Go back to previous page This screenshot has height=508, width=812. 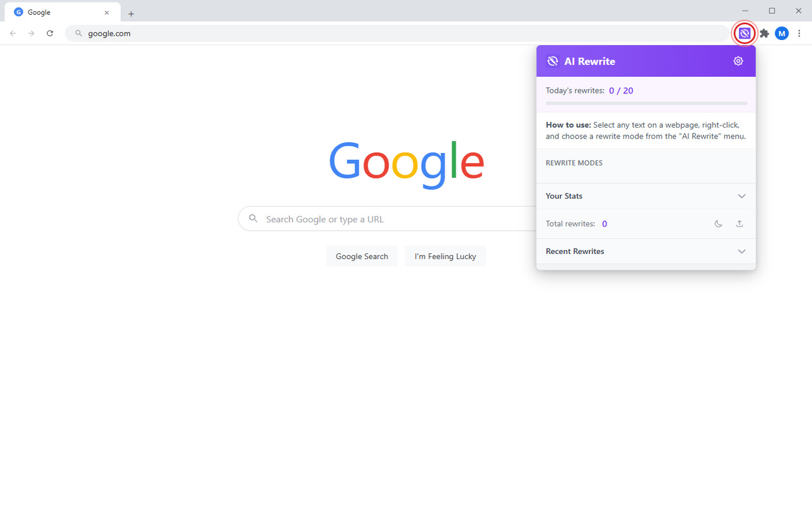[13, 33]
